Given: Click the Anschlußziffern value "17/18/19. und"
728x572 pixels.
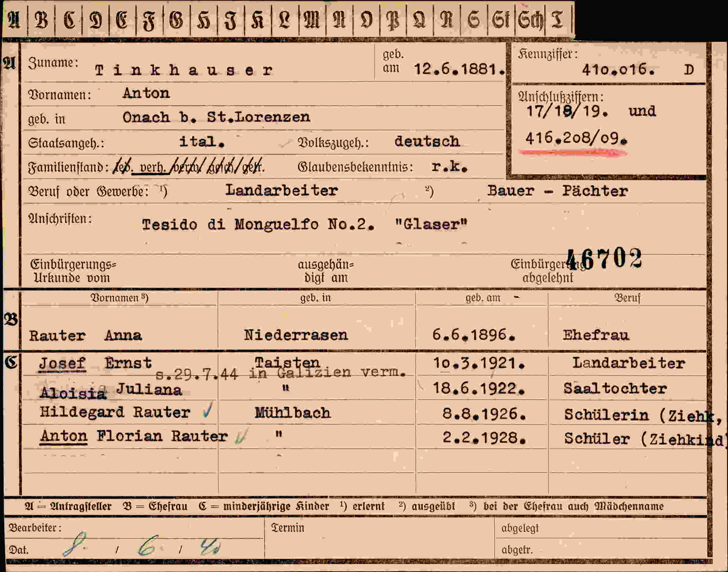Looking at the screenshot, I should pos(591,111).
